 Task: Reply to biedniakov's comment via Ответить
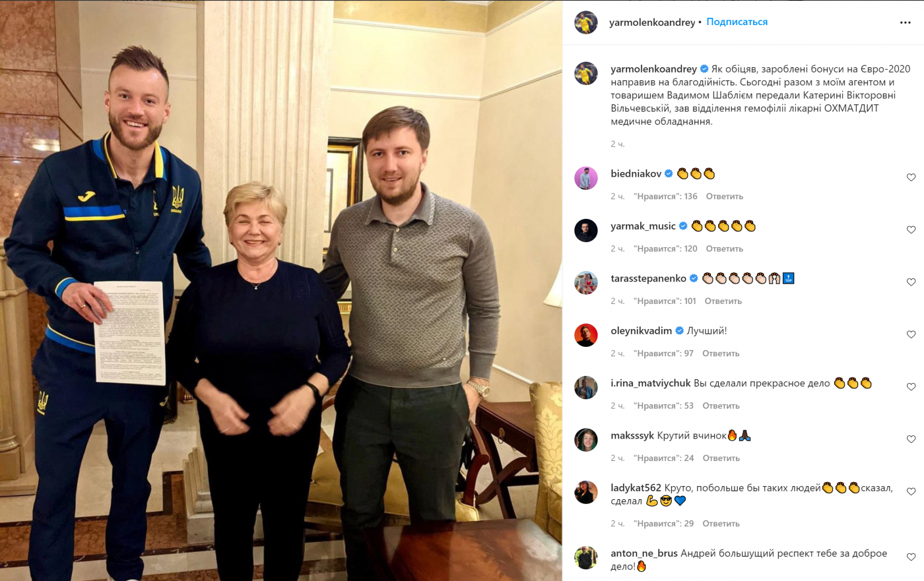pyautogui.click(x=725, y=197)
